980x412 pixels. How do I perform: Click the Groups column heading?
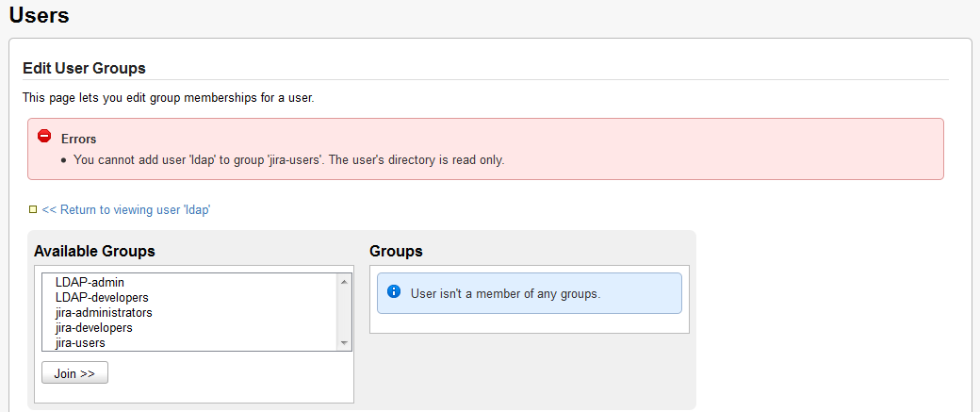396,251
